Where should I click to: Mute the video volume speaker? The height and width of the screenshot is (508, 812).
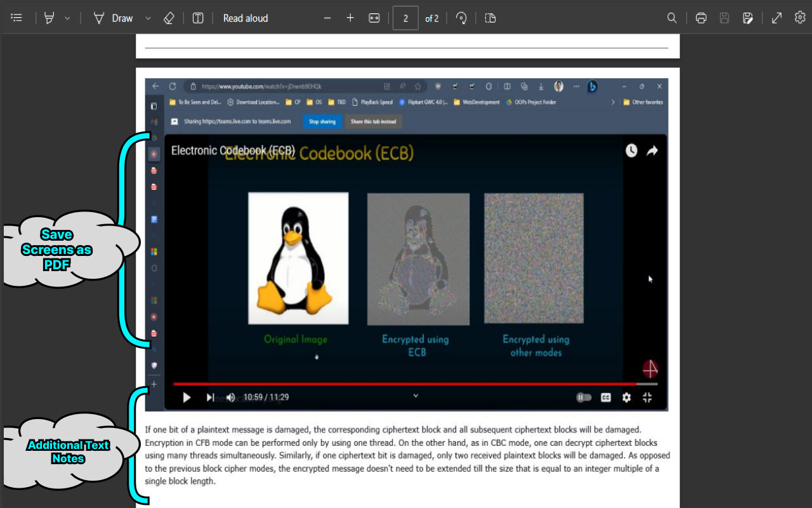[230, 398]
